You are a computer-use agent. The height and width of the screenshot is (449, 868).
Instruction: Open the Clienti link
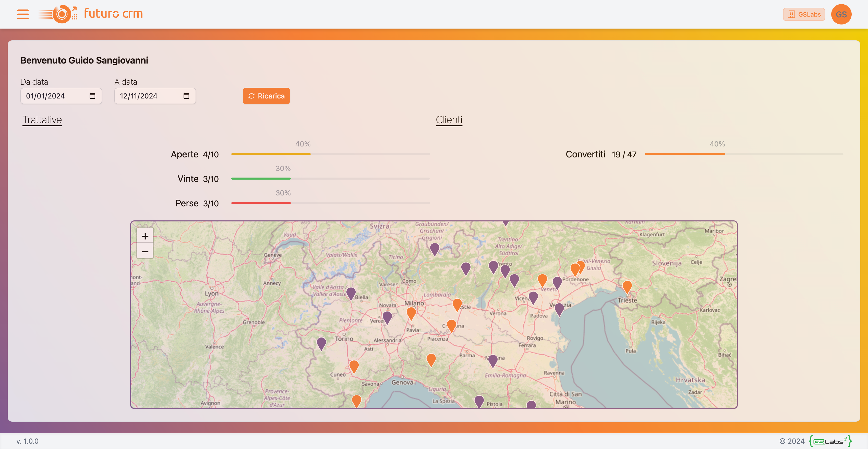tap(449, 120)
